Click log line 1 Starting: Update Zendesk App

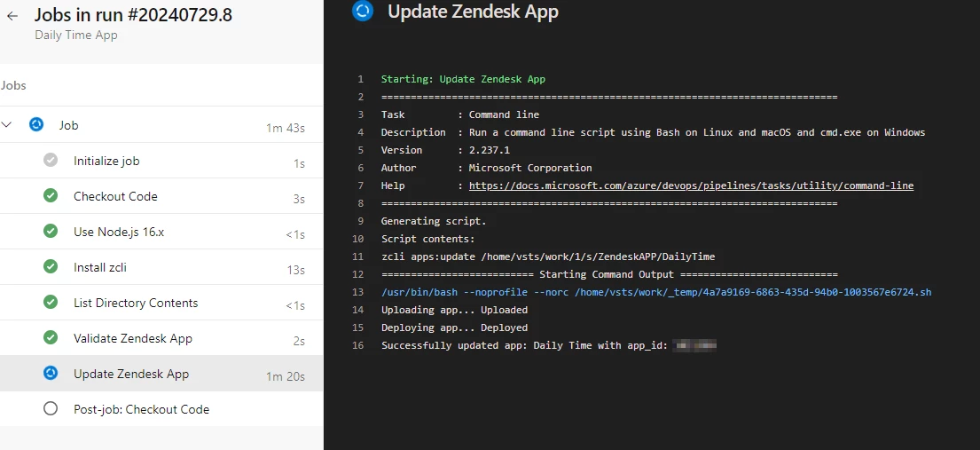(x=463, y=80)
